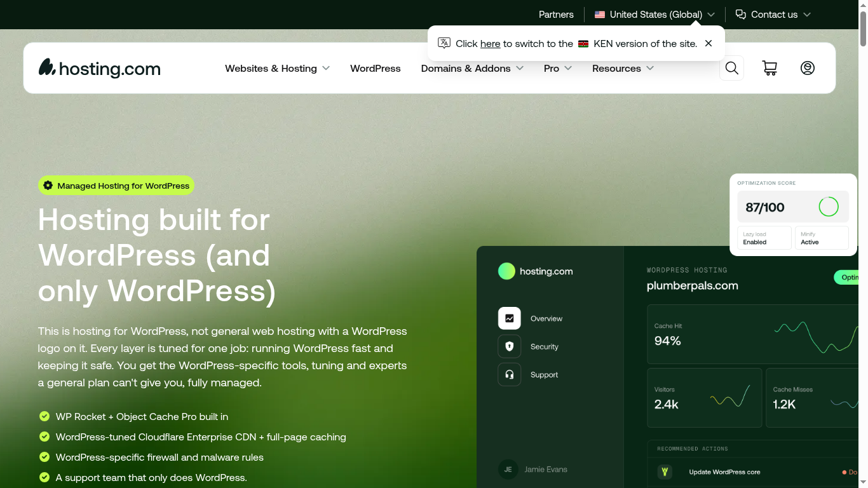The image size is (868, 488).
Task: Click the badge icon in Managed Hosting pill
Action: point(48,186)
